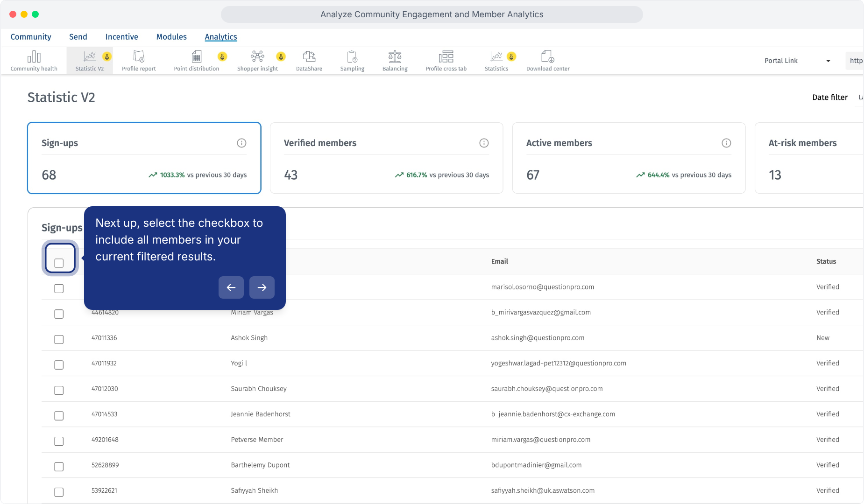Select the Active members card
The image size is (864, 504).
coord(629,158)
